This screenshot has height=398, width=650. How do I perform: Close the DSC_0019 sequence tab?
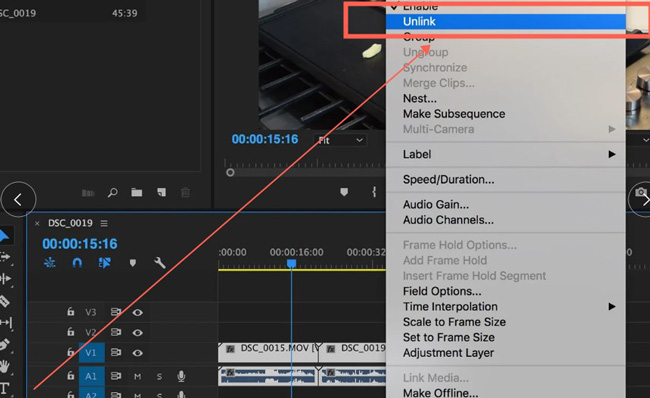[x=37, y=223]
